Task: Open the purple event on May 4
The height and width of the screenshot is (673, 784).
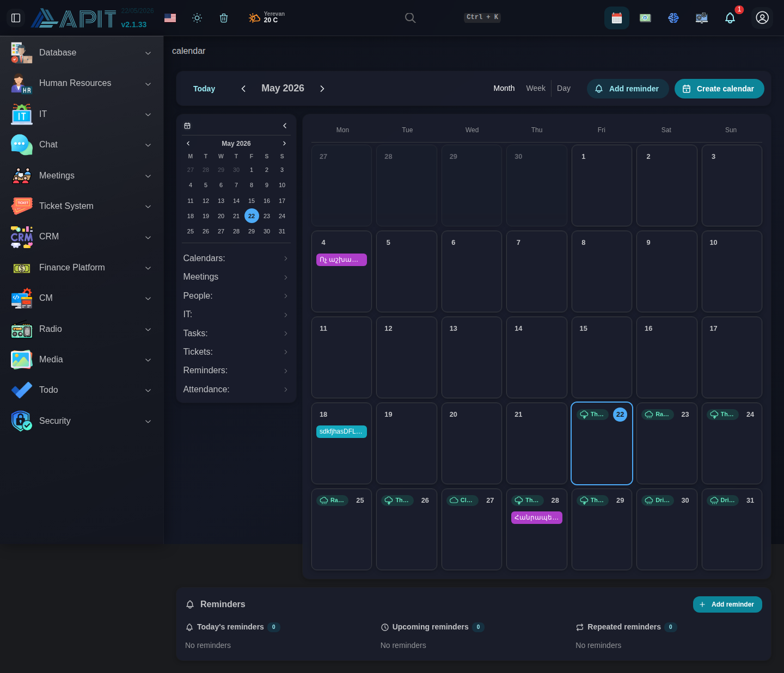Action: point(341,260)
